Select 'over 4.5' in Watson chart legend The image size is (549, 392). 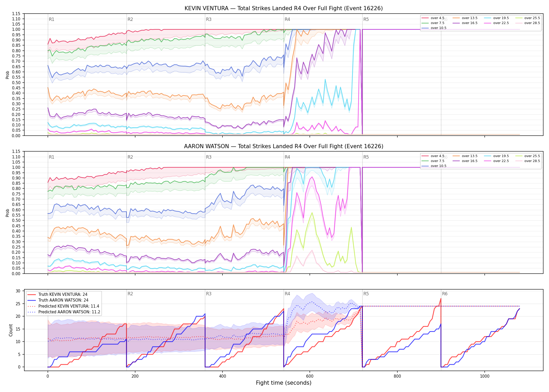coord(437,156)
